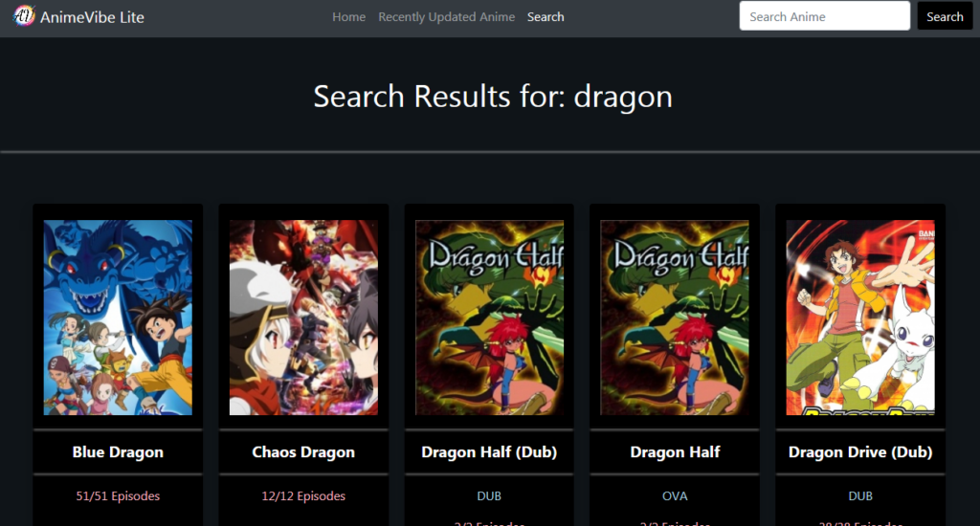
Task: Select the Dragon Half title text
Action: point(675,451)
